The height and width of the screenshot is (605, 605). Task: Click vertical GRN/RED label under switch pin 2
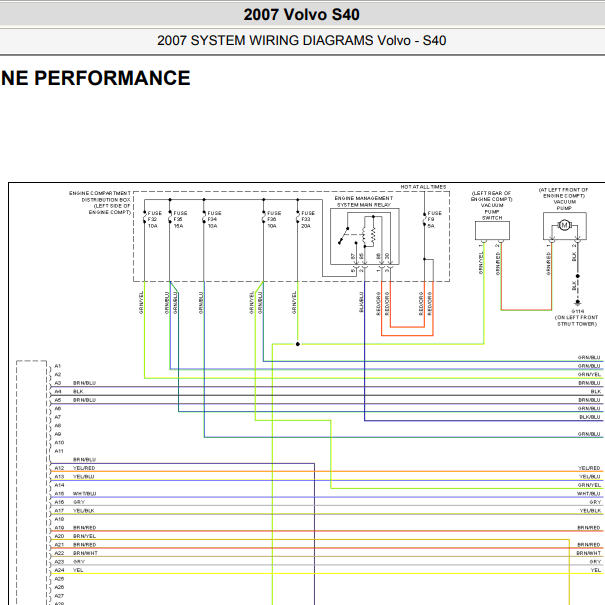[498, 264]
